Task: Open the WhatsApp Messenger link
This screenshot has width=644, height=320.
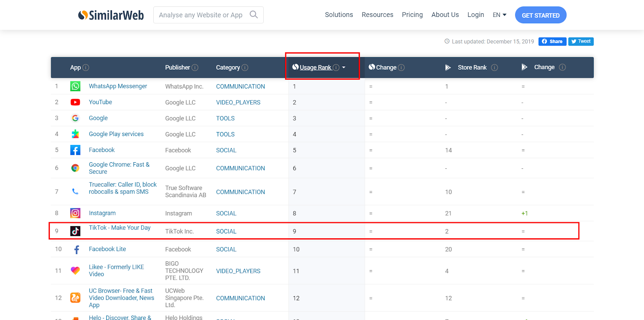Action: click(118, 86)
